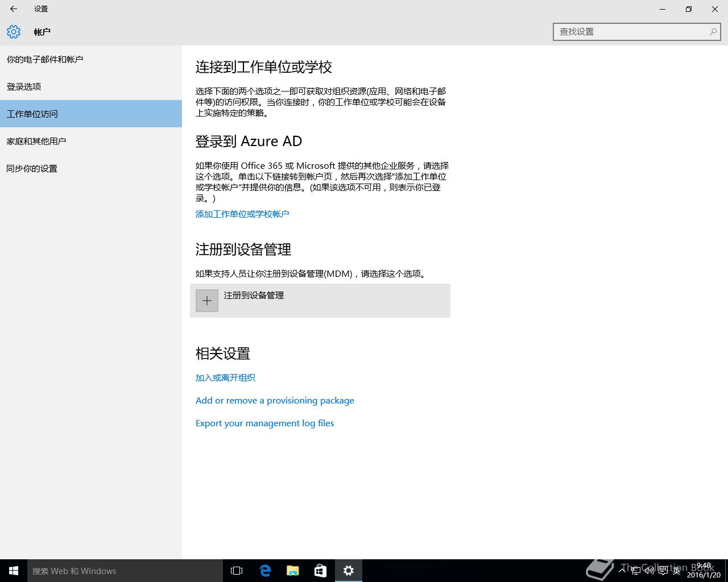Open the Action Center notifications icon
The width and height of the screenshot is (728, 582).
click(663, 571)
